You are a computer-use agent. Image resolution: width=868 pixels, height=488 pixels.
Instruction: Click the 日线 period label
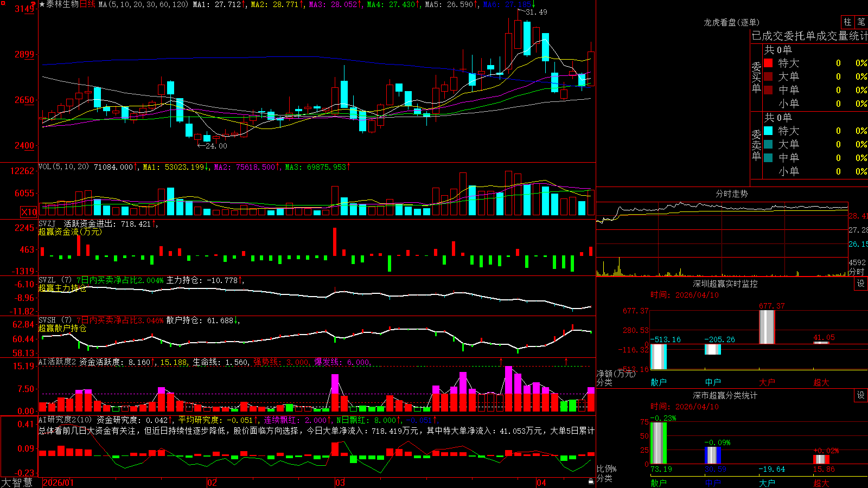click(87, 4)
